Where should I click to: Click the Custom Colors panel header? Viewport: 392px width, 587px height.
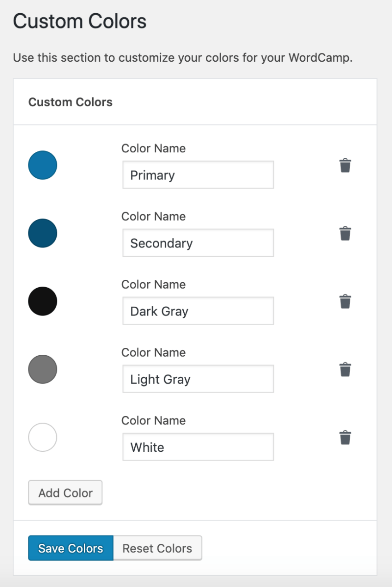coord(71,102)
